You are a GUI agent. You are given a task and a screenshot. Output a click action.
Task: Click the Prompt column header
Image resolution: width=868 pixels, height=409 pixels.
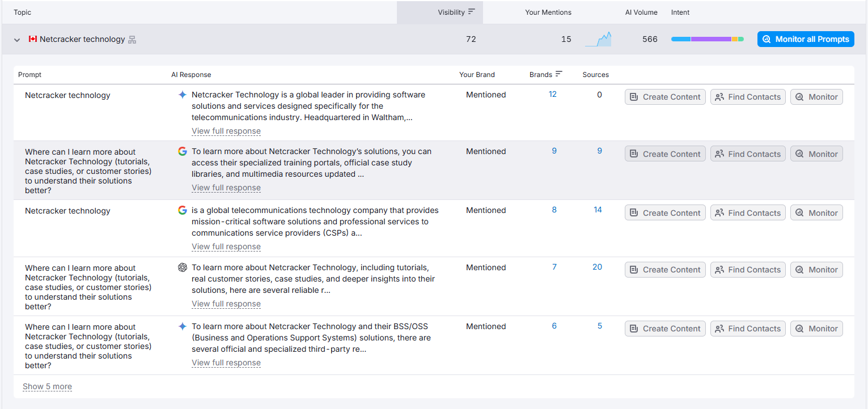pos(29,75)
